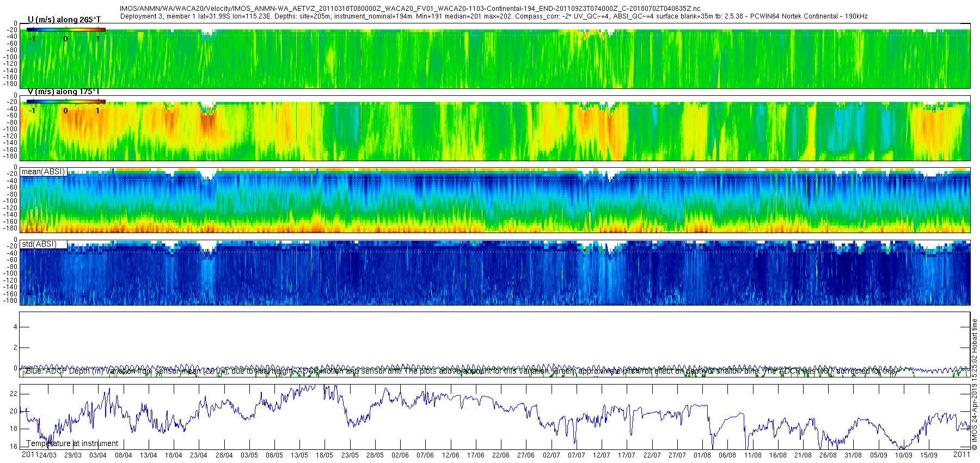980x463 pixels.
Task: Click the 07/06 date tick label
Action: (425, 455)
